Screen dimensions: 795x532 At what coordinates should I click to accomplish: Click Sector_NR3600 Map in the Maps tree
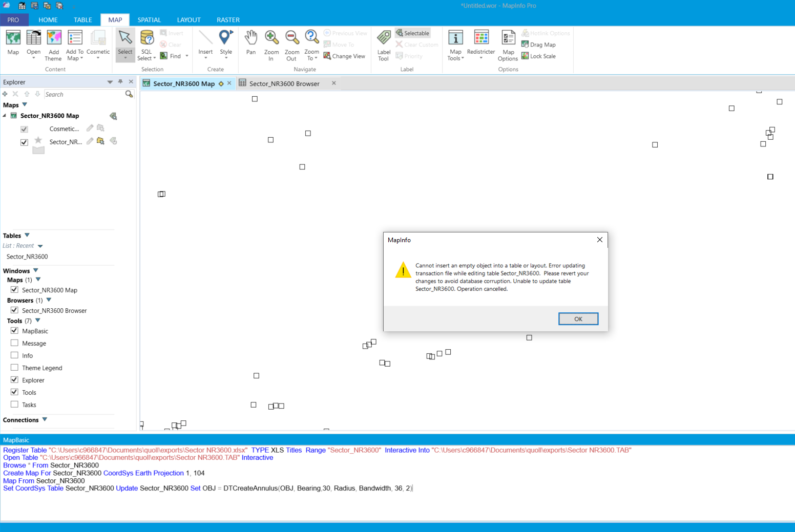pos(50,116)
